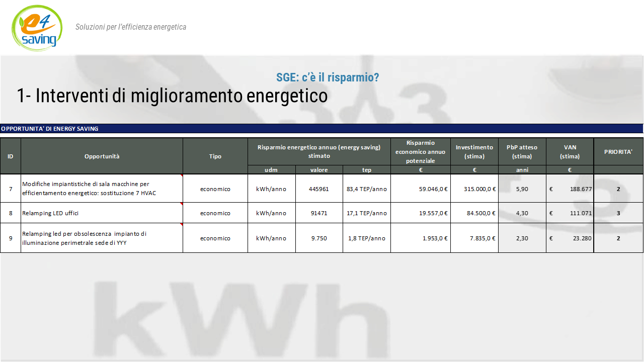Click 'Risparmio economico annuo potenziale' header
This screenshot has width=644, height=362.
click(x=421, y=152)
